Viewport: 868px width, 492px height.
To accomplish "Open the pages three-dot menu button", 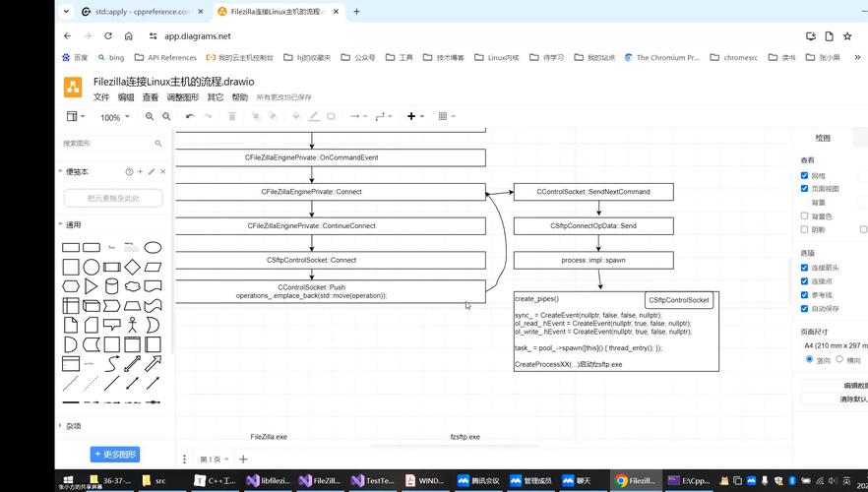I will pyautogui.click(x=184, y=460).
